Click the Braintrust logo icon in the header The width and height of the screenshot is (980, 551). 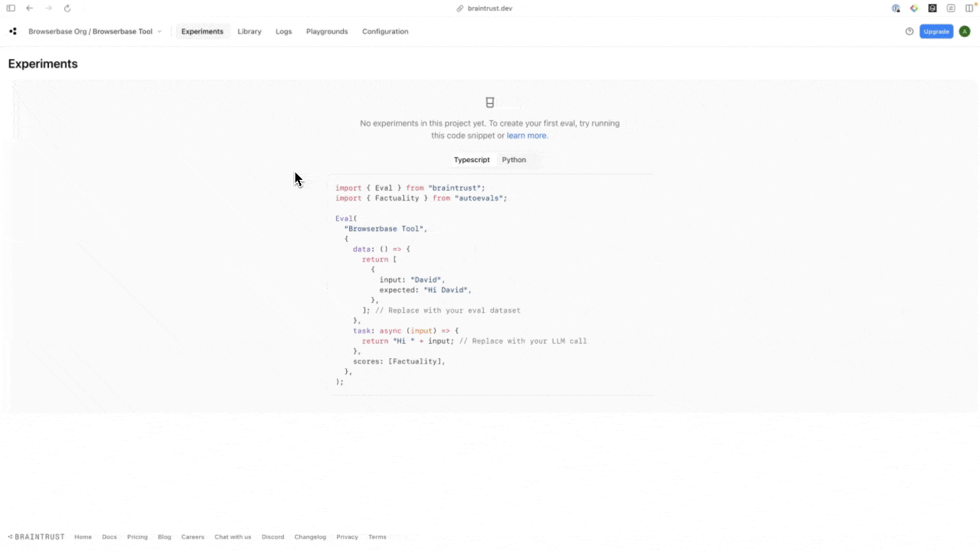12,31
